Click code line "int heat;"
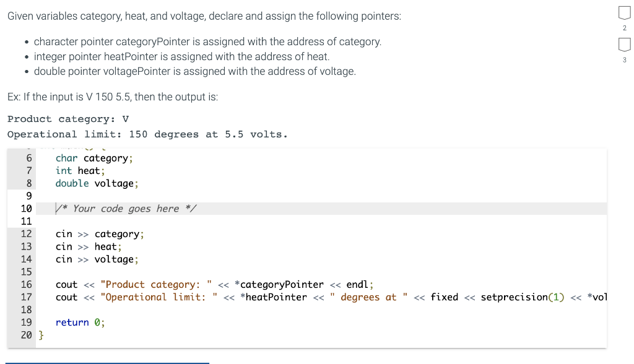 point(80,171)
